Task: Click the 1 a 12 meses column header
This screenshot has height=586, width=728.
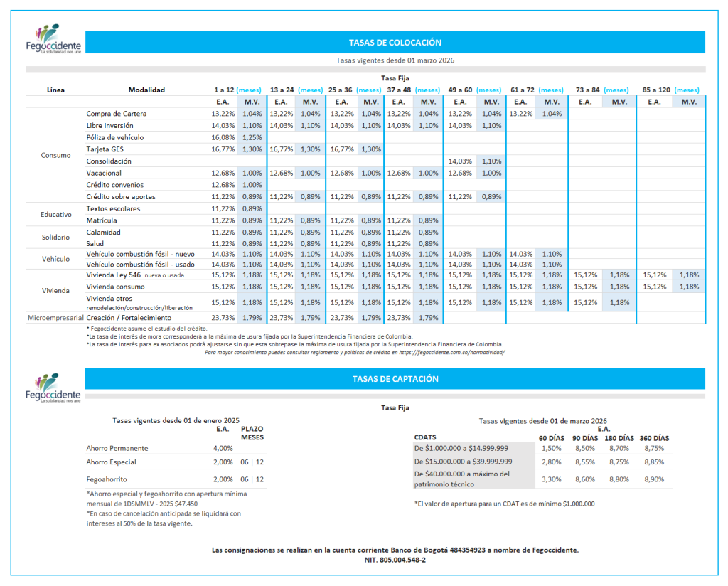Action: pyautogui.click(x=237, y=90)
